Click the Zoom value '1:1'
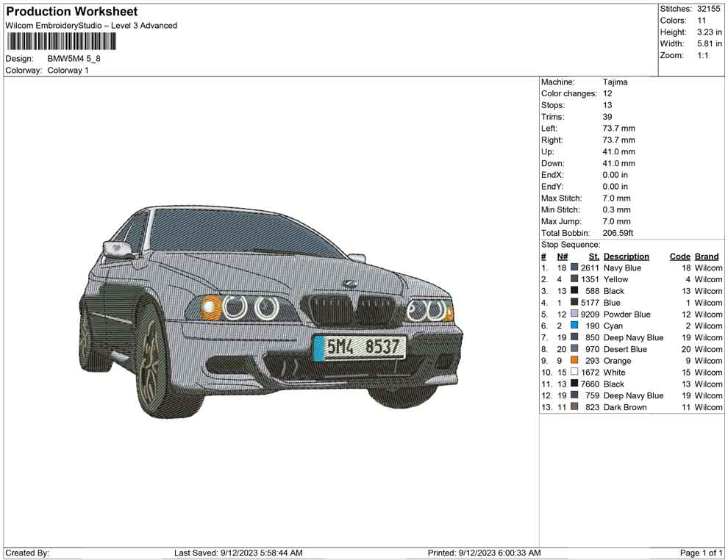The width and height of the screenshot is (728, 560). pyautogui.click(x=703, y=55)
